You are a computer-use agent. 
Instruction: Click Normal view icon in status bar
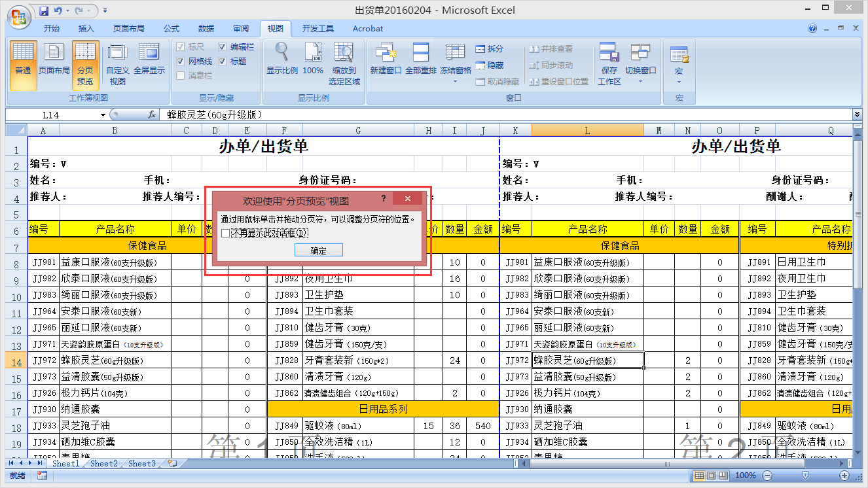tap(699, 476)
